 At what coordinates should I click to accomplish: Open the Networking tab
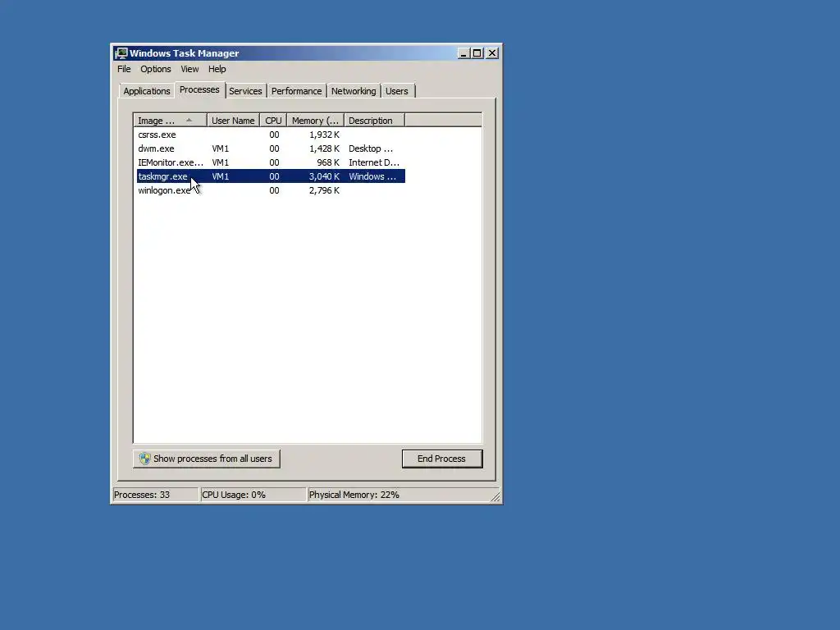coord(354,91)
